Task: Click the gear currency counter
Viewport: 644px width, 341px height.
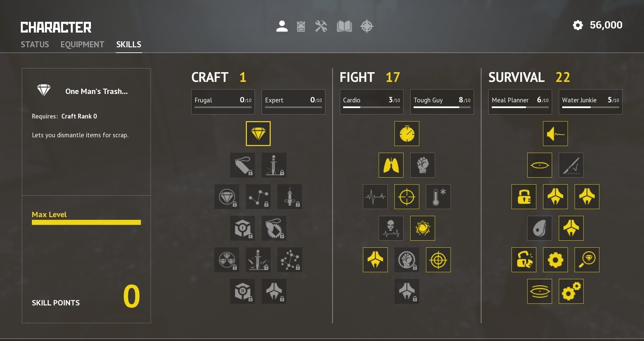Action: tap(597, 25)
